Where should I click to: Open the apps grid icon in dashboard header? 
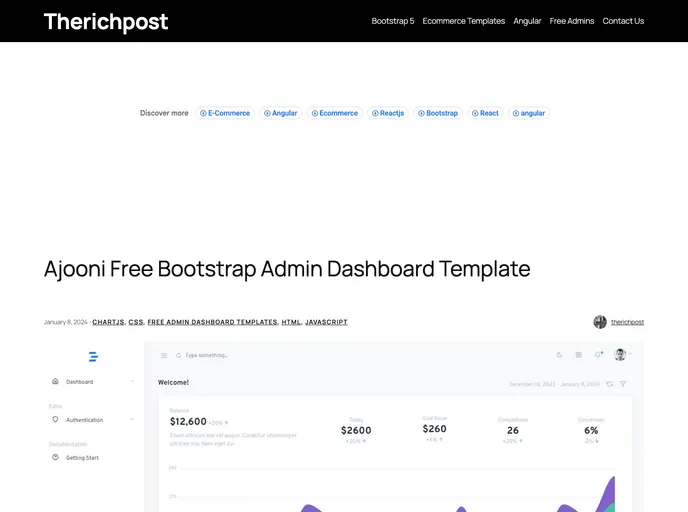[x=578, y=355]
